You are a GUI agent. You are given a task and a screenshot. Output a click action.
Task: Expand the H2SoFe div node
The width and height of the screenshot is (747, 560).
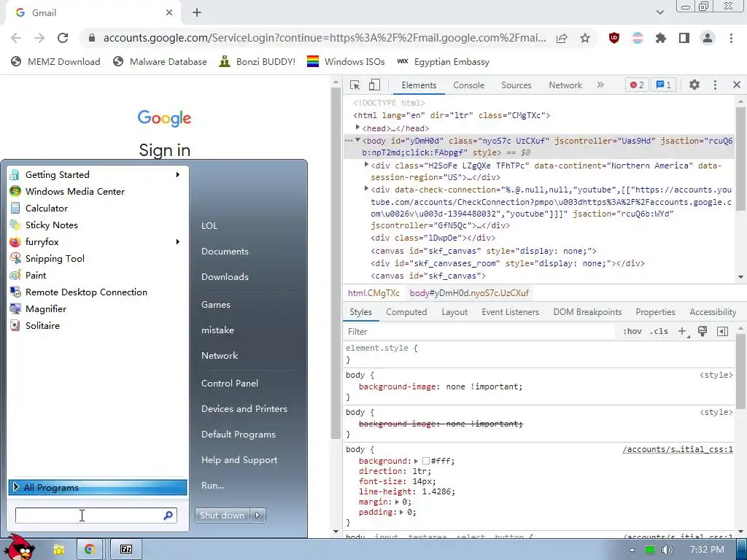coord(366,165)
